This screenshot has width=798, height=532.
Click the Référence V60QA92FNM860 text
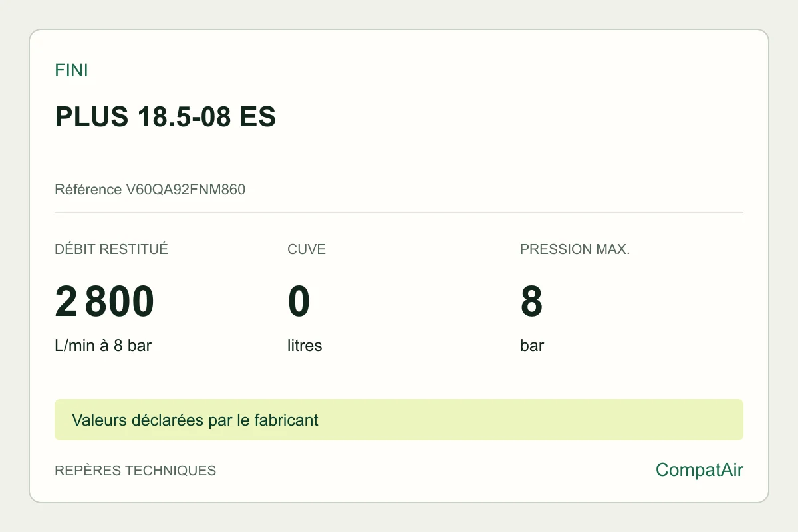150,190
